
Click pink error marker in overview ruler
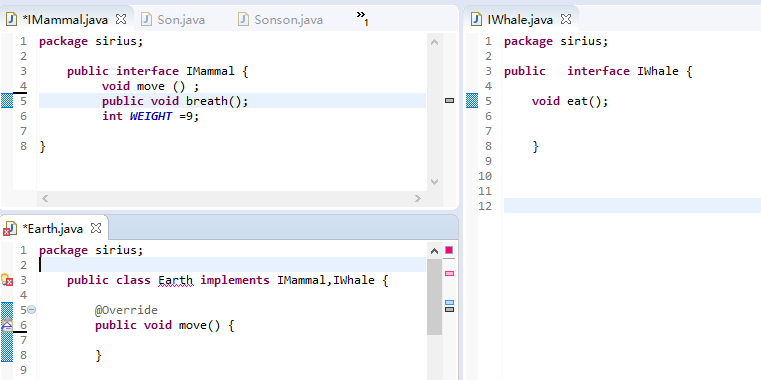(449, 274)
